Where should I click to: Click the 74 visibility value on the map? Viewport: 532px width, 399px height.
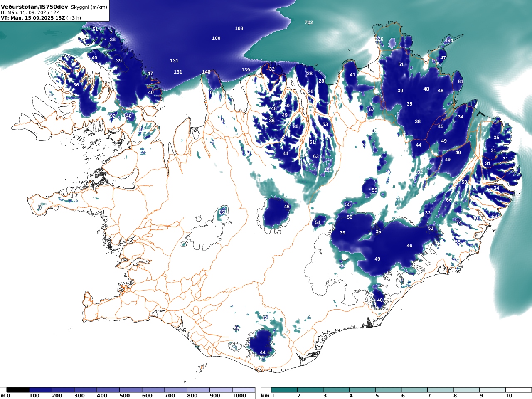459,222
